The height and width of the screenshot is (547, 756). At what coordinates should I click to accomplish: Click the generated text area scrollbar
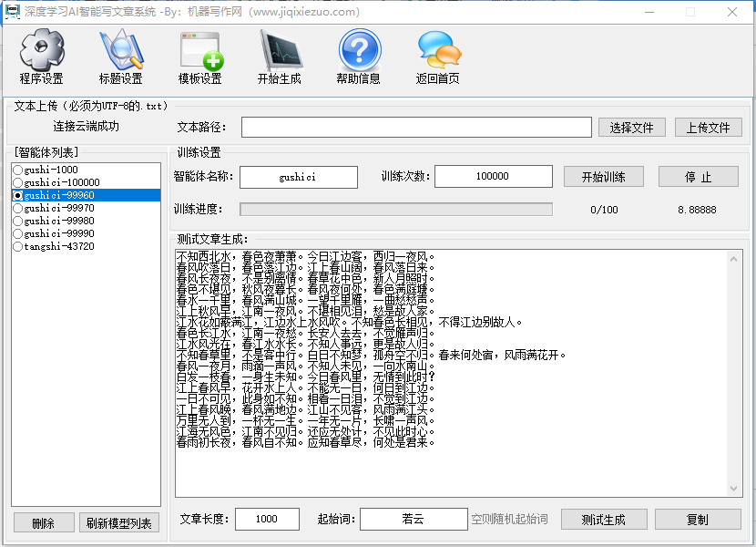[735, 374]
